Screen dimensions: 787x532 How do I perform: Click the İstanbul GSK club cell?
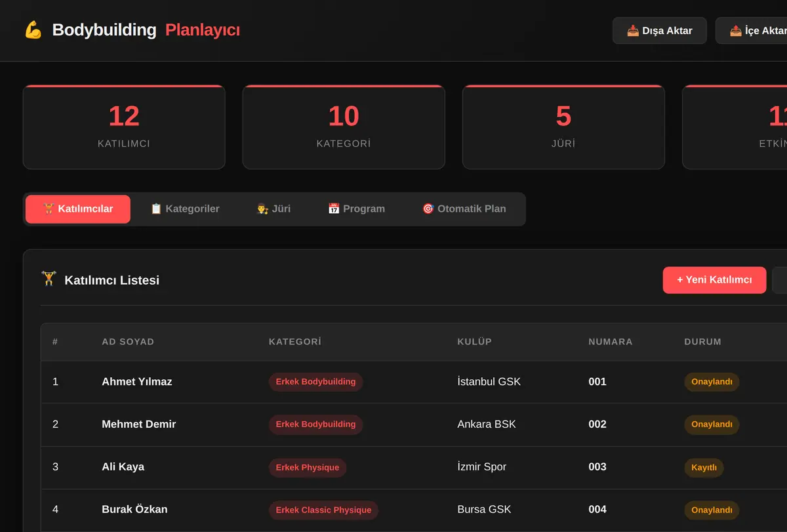(x=489, y=382)
